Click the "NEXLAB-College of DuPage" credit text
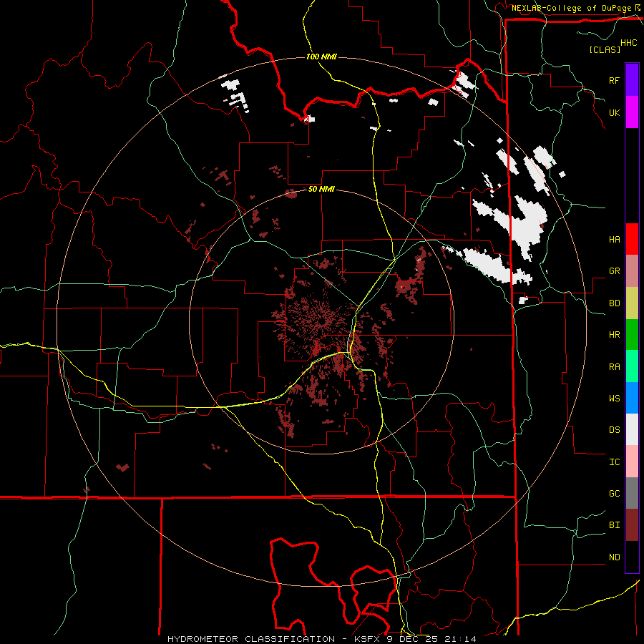The width and height of the screenshot is (644, 644). (x=571, y=8)
